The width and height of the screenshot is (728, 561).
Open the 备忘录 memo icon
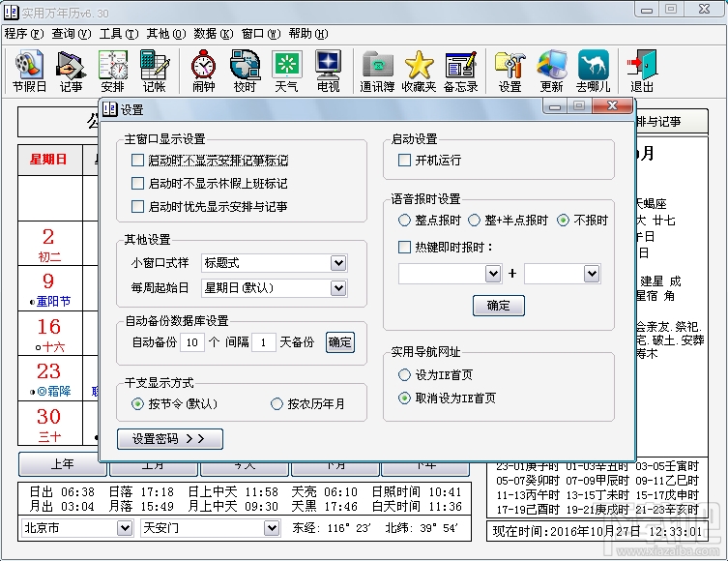(460, 71)
